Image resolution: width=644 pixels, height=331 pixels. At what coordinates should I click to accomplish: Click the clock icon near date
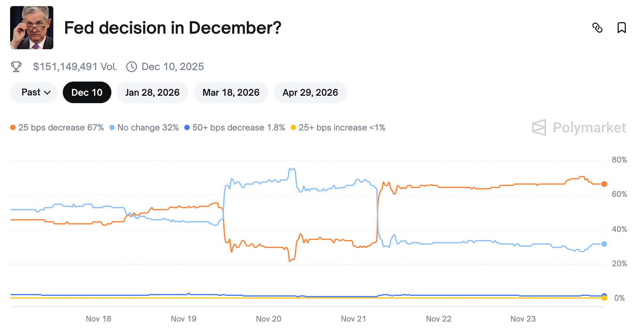tap(131, 67)
